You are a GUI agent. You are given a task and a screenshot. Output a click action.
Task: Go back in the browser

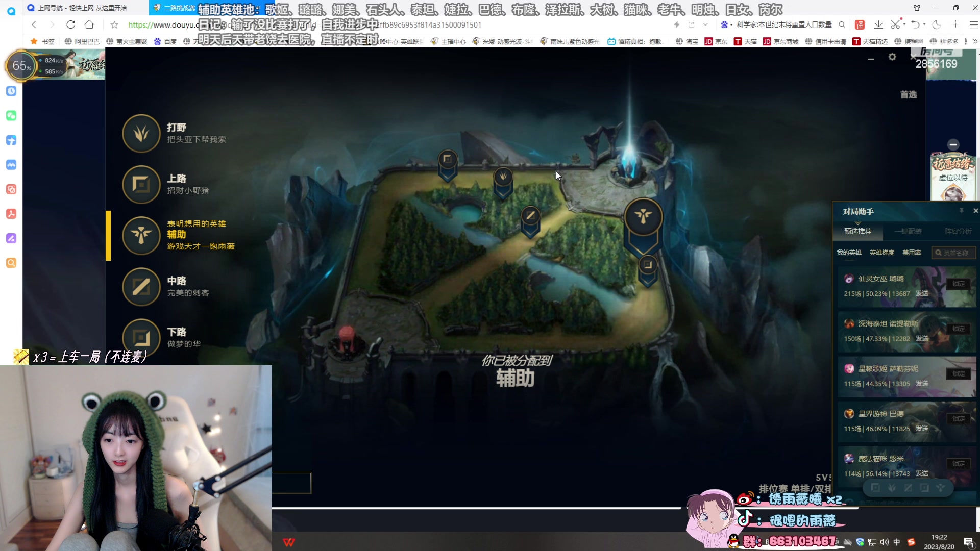tap(34, 24)
